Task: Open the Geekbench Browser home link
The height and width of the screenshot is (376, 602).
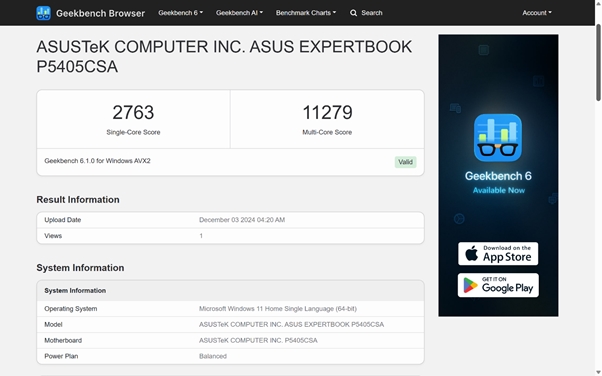Action: 100,13
